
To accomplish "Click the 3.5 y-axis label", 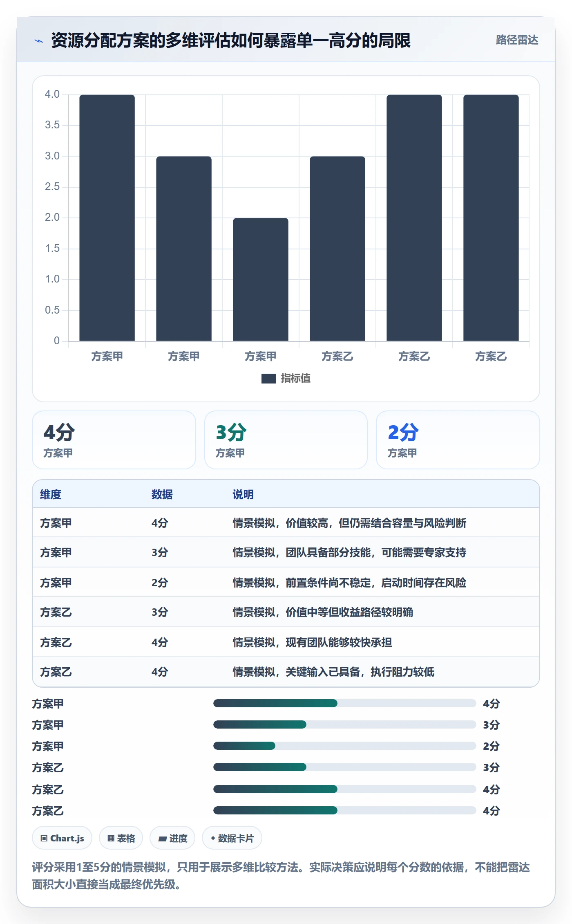I will tap(52, 125).
